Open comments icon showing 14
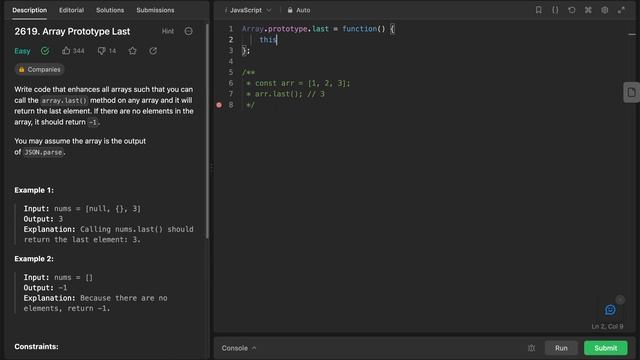The height and width of the screenshot is (360, 640). [101, 51]
